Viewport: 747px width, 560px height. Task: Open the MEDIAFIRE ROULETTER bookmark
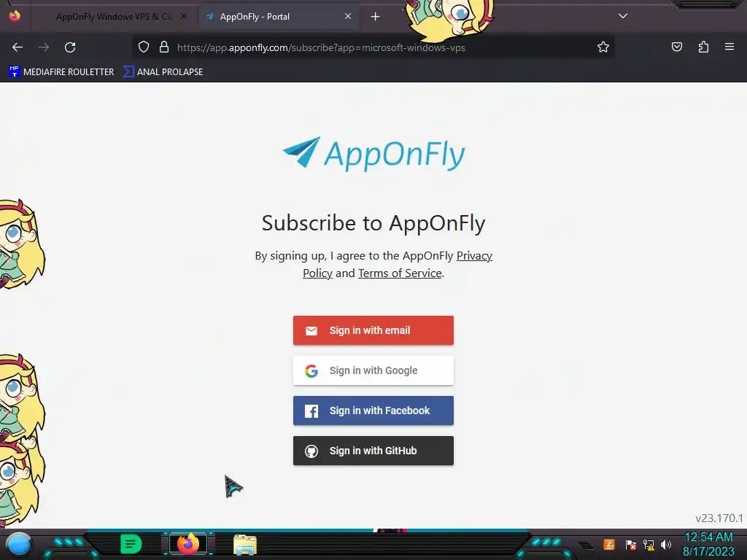pos(61,72)
